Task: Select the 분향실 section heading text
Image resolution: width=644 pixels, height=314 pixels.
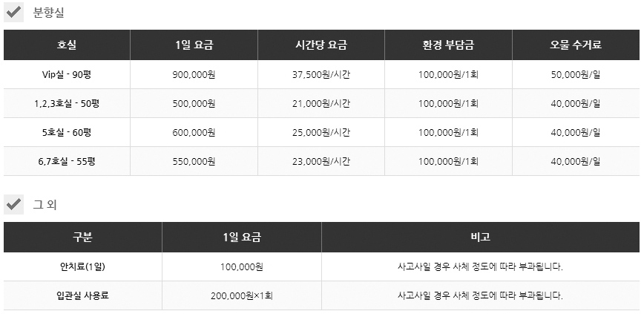Action: click(50, 13)
